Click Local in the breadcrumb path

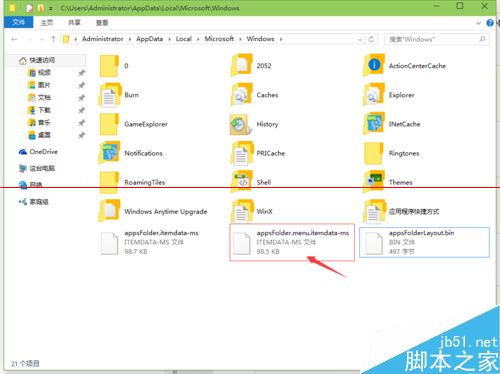coord(183,39)
